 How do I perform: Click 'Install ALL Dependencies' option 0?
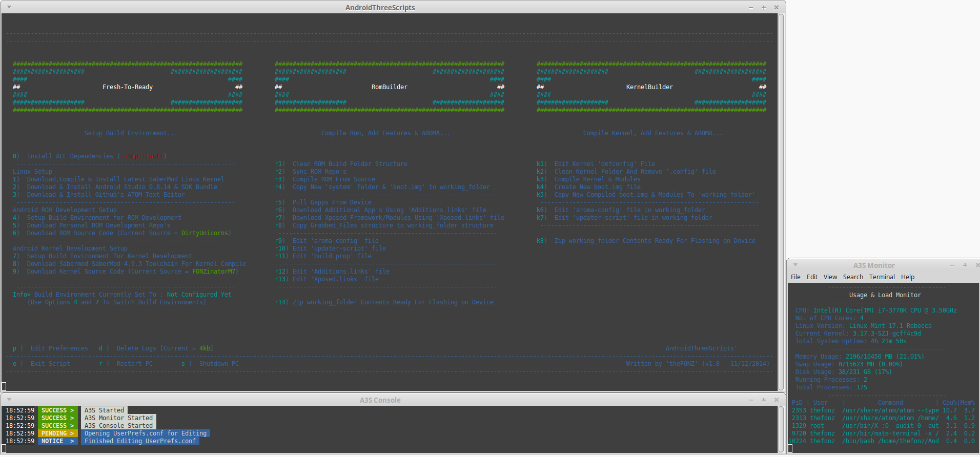coord(90,156)
